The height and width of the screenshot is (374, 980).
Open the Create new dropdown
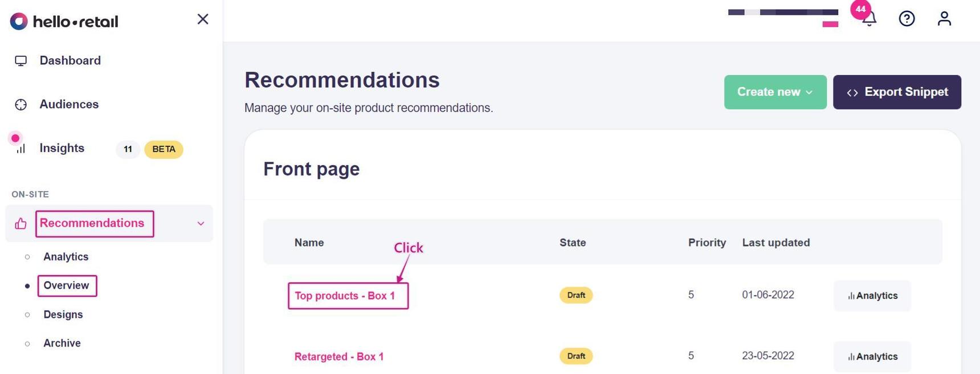coord(775,92)
